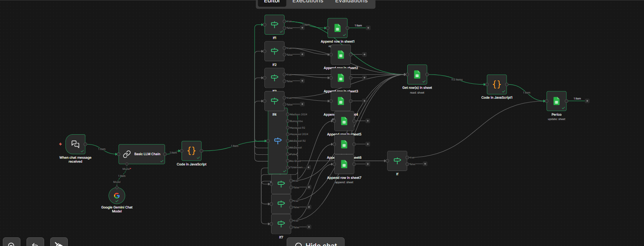644x246 pixels.
Task: Open the 'Code in JavaScript' node
Action: [x=191, y=151]
